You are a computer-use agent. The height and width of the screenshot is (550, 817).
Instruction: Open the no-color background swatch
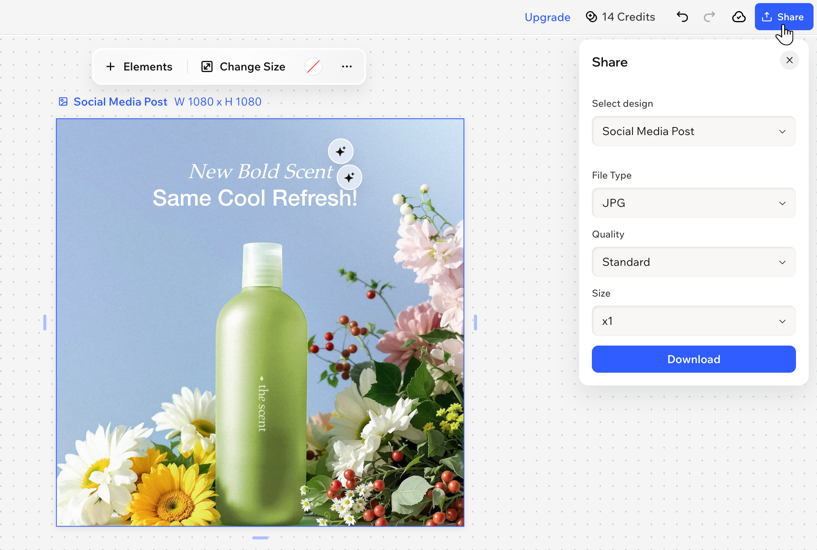point(313,67)
